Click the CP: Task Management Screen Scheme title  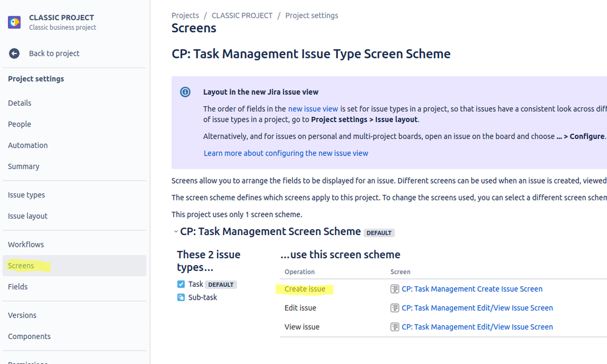270,232
